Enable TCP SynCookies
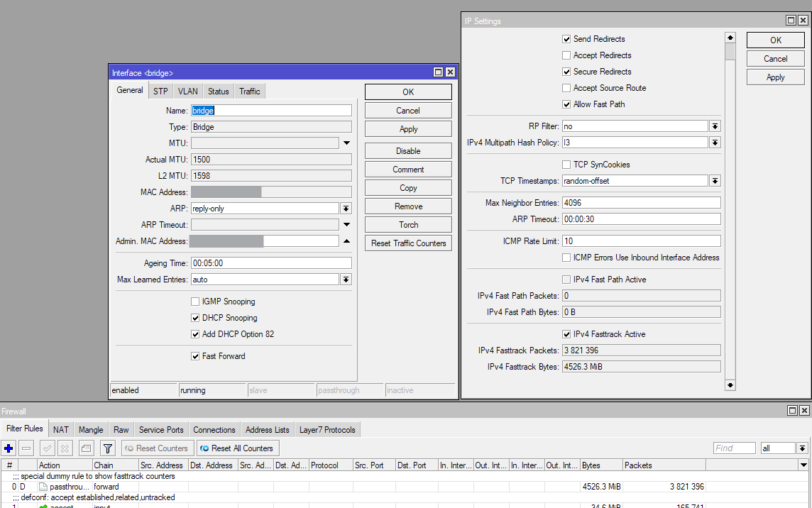 (x=566, y=165)
